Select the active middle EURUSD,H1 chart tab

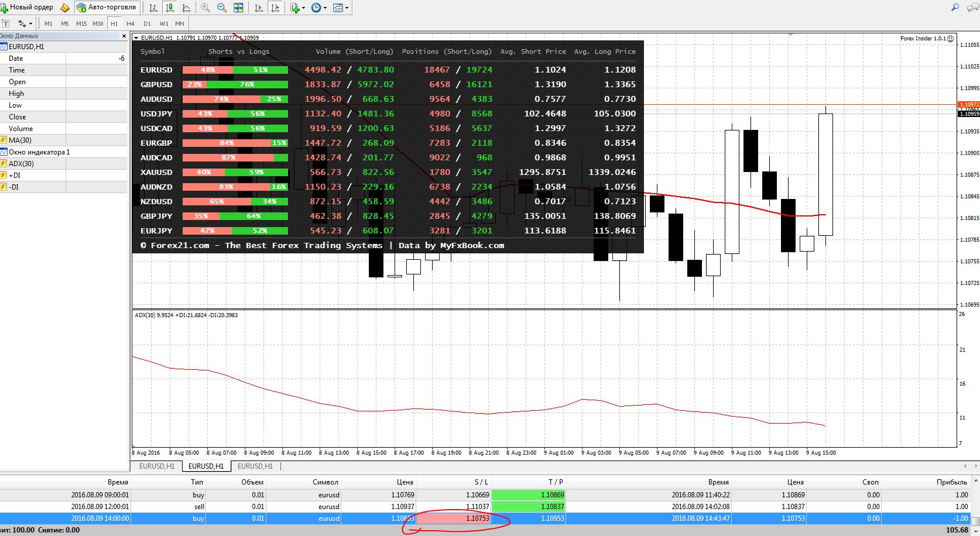click(206, 466)
